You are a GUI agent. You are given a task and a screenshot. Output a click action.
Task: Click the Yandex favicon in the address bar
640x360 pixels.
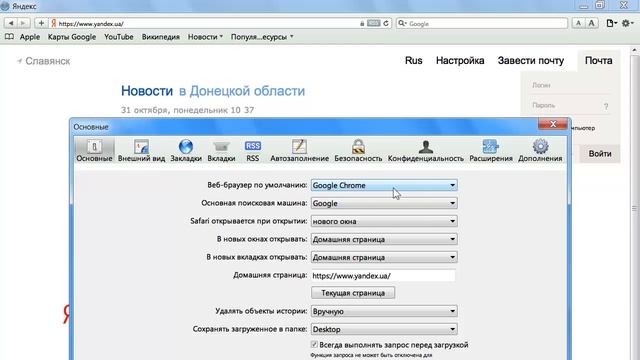tap(53, 23)
